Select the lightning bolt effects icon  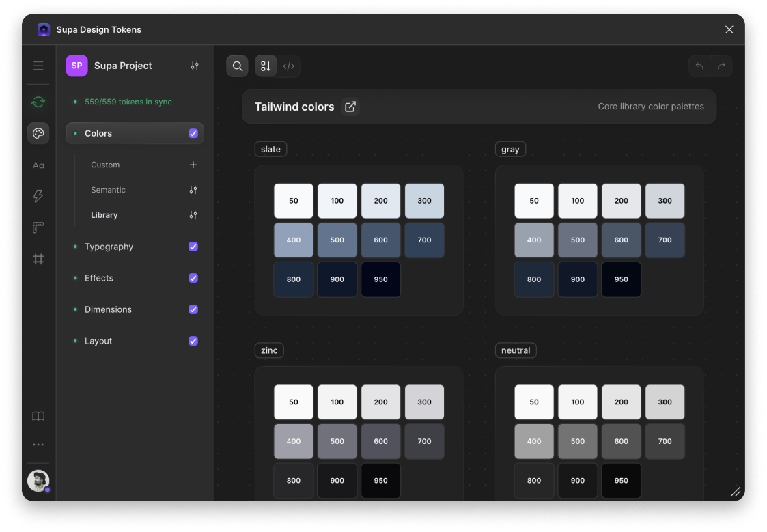[38, 196]
